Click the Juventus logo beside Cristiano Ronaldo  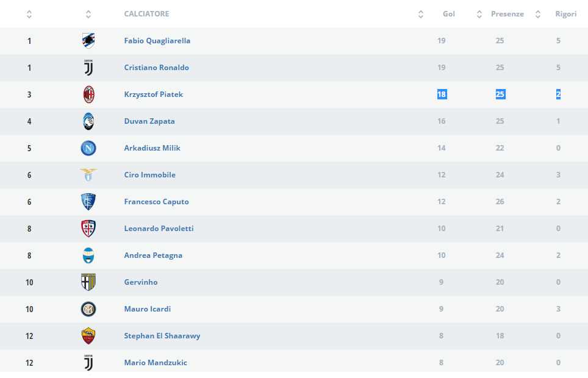88,68
